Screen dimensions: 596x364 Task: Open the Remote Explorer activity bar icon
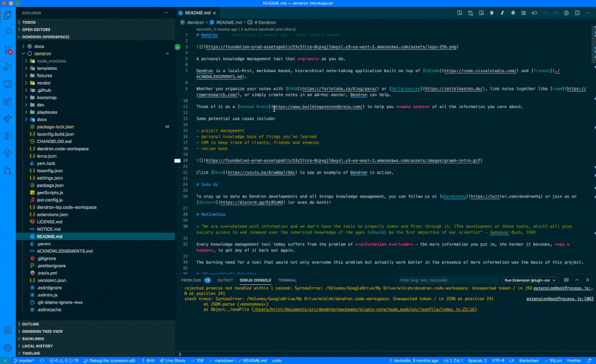[x=8, y=84]
